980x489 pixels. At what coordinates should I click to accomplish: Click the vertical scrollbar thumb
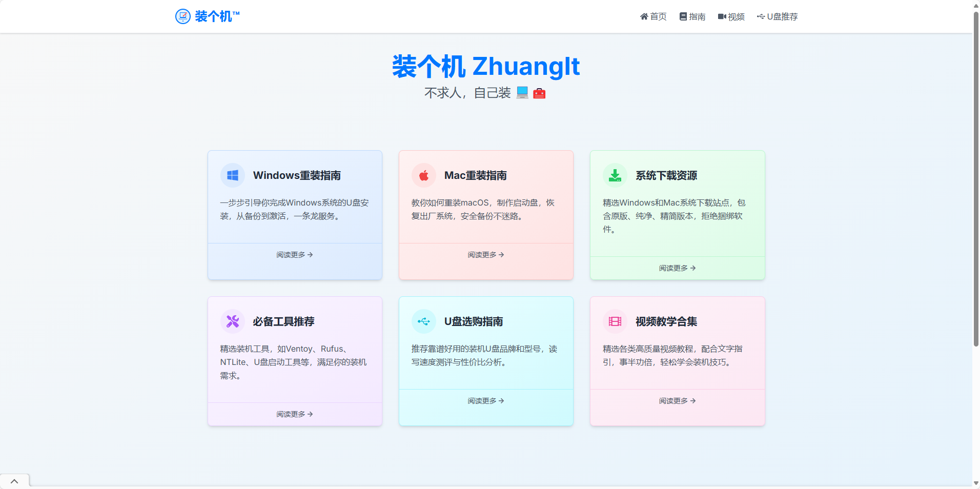pyautogui.click(x=976, y=179)
